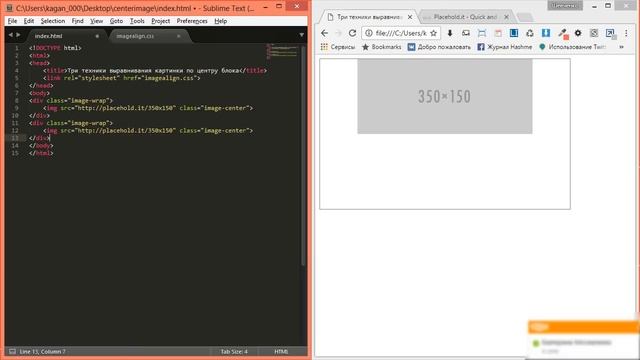
Task: Click the Sublime minimap code overview
Action: [282, 51]
